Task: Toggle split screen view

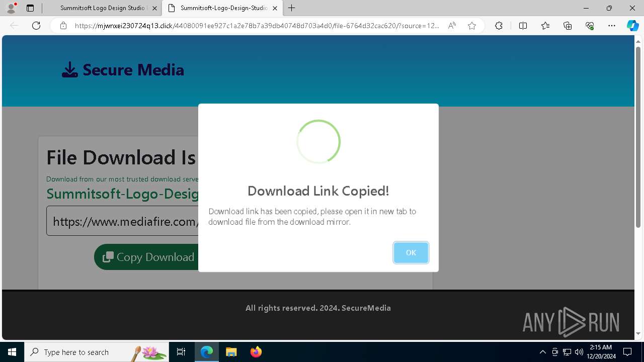Action: point(523,26)
